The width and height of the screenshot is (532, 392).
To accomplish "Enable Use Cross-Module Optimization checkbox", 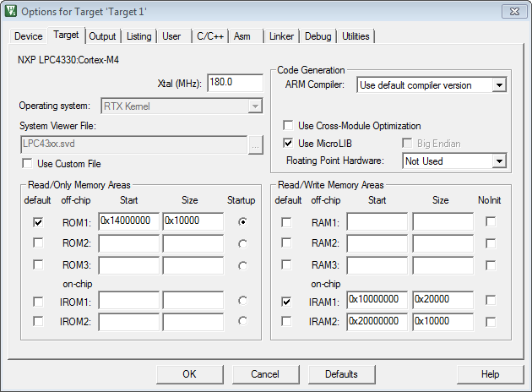I will point(289,126).
